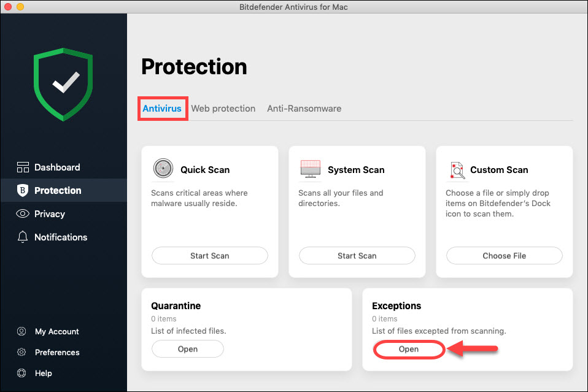Image resolution: width=588 pixels, height=392 pixels.
Task: Choose a file for Custom Scan
Action: click(x=504, y=255)
